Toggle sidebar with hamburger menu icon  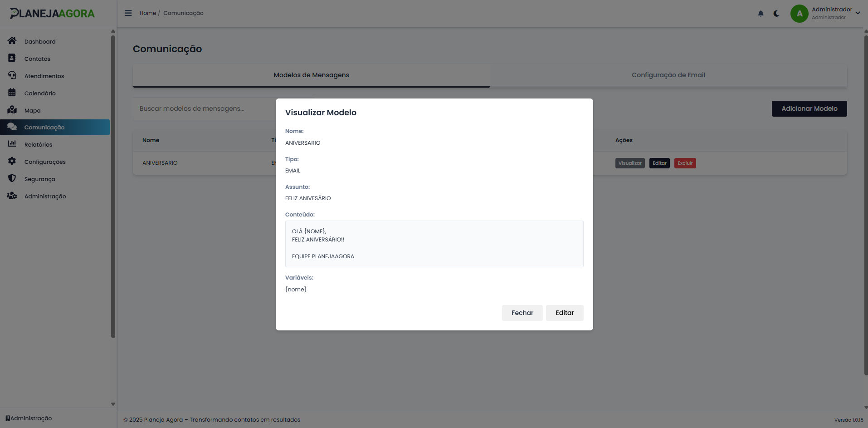click(128, 13)
